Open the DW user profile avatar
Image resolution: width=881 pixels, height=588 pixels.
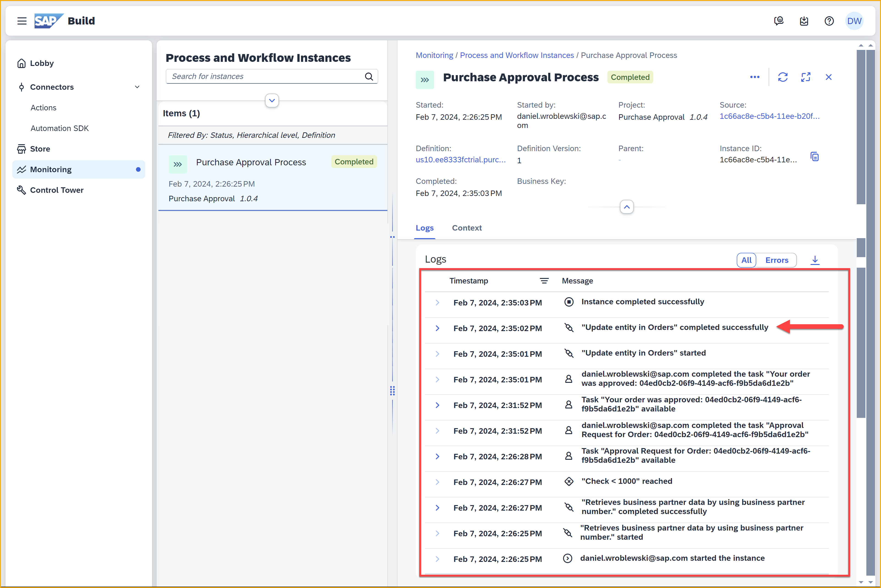854,21
